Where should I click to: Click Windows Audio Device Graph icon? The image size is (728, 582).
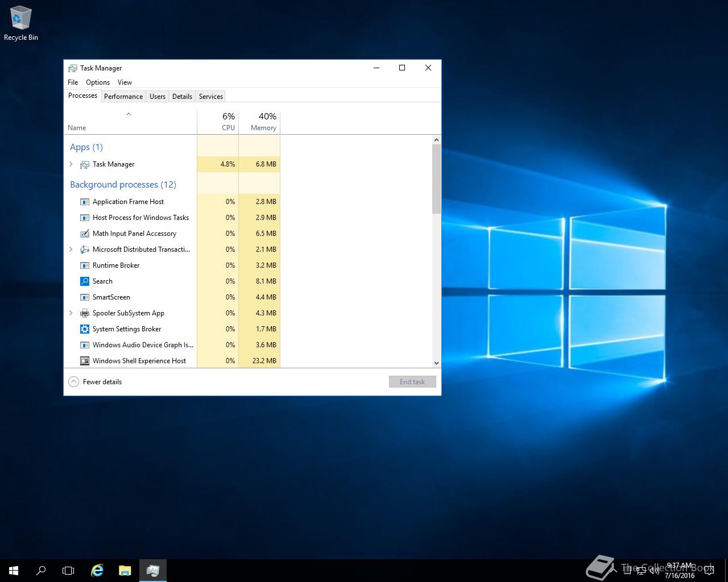pyautogui.click(x=85, y=345)
